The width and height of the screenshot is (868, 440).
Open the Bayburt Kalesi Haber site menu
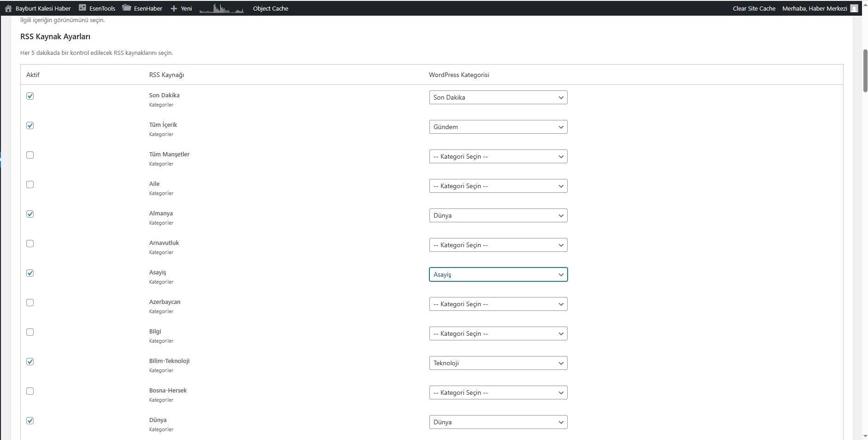coord(38,8)
